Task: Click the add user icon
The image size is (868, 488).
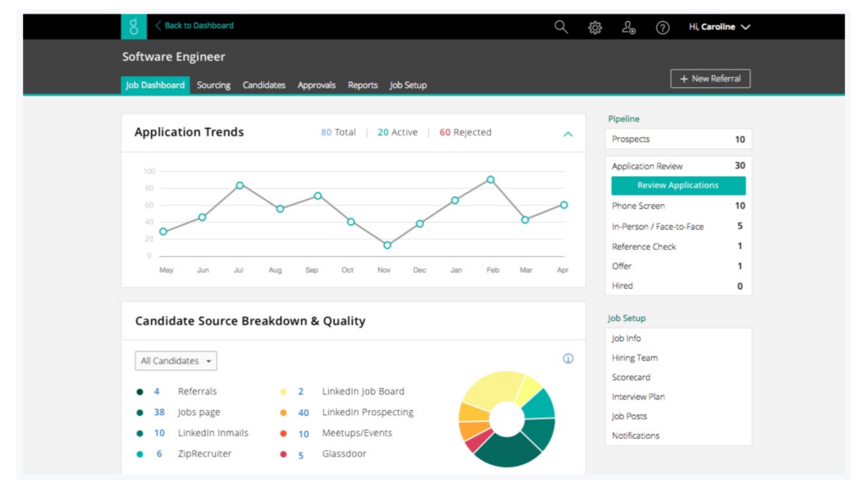Action: point(629,27)
